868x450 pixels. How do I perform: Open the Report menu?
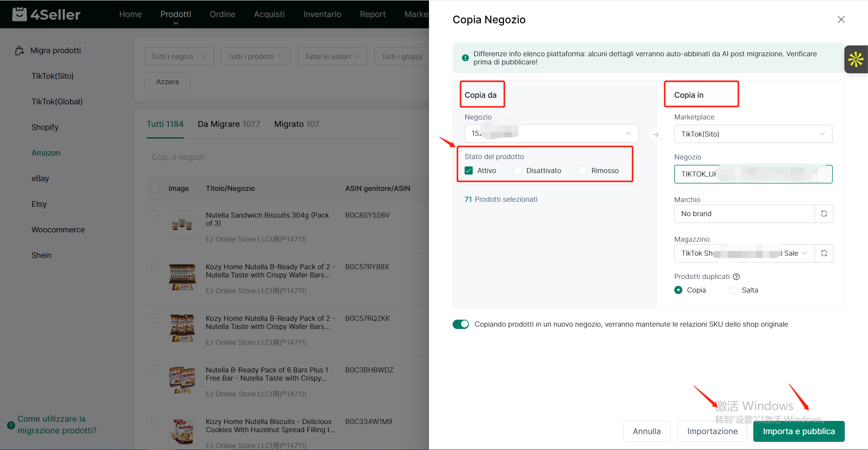coord(372,14)
